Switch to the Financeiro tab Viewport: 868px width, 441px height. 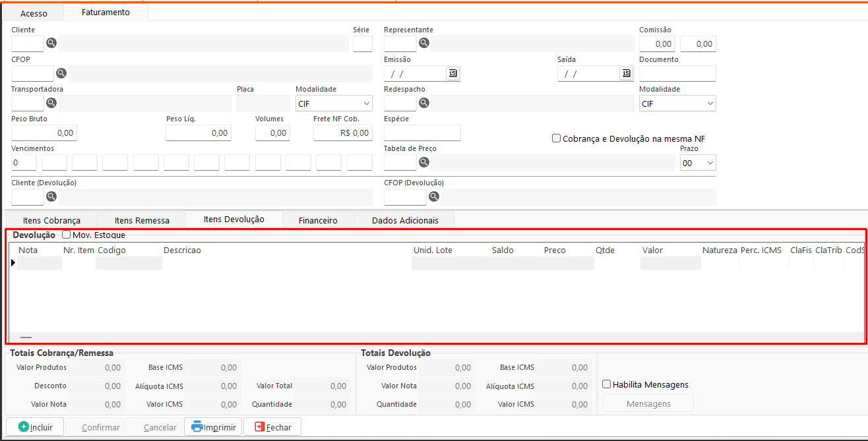[x=318, y=220]
